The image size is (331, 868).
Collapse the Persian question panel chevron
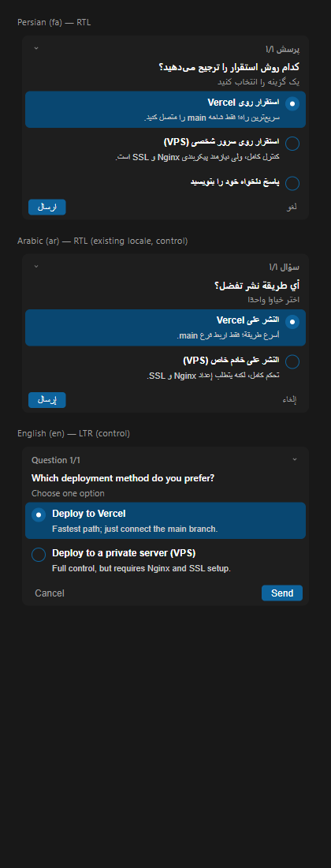(x=36, y=48)
